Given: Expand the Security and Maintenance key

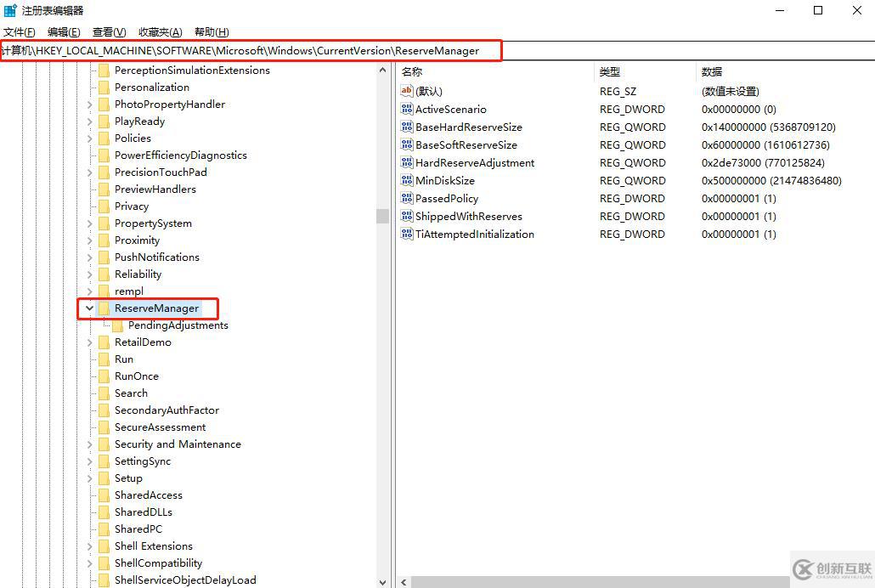Looking at the screenshot, I should [89, 444].
